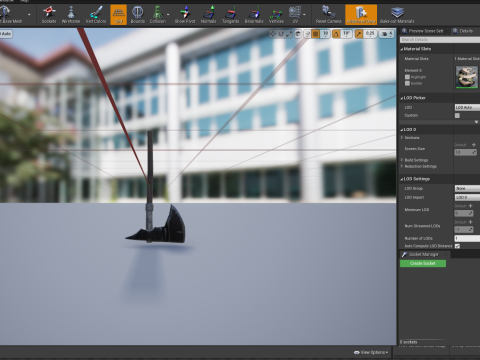Viewport: 480px width, 360px height.
Task: Toggle grid snapping in viewport
Action: (315, 34)
